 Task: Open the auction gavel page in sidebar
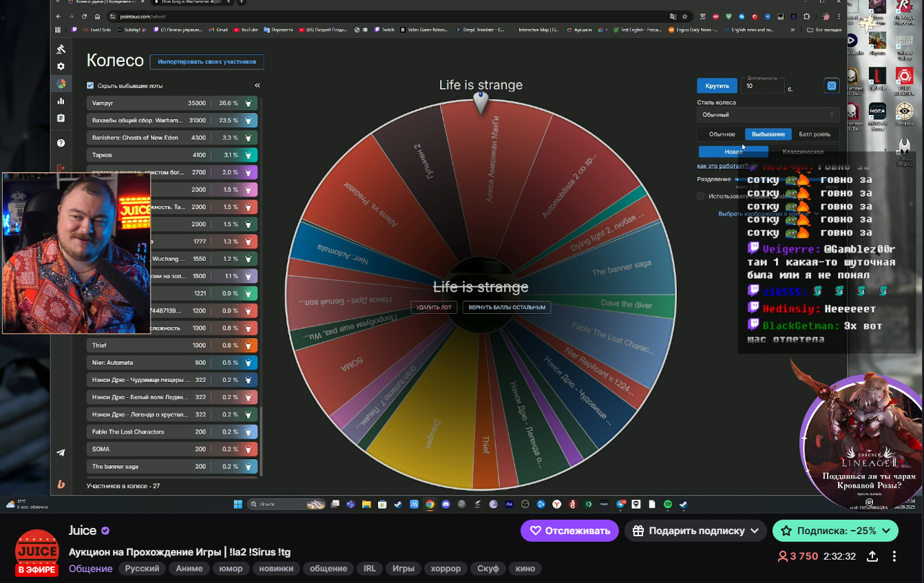click(x=61, y=49)
